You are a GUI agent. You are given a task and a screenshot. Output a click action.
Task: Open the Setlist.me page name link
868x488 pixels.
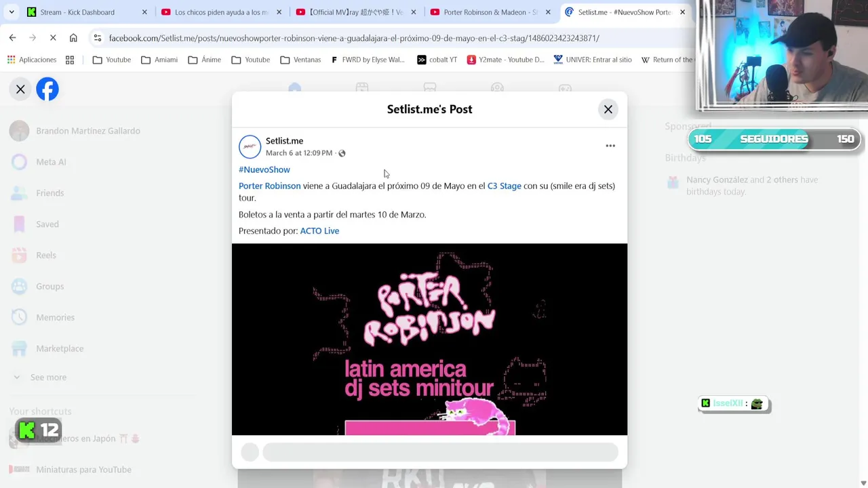pyautogui.click(x=284, y=141)
